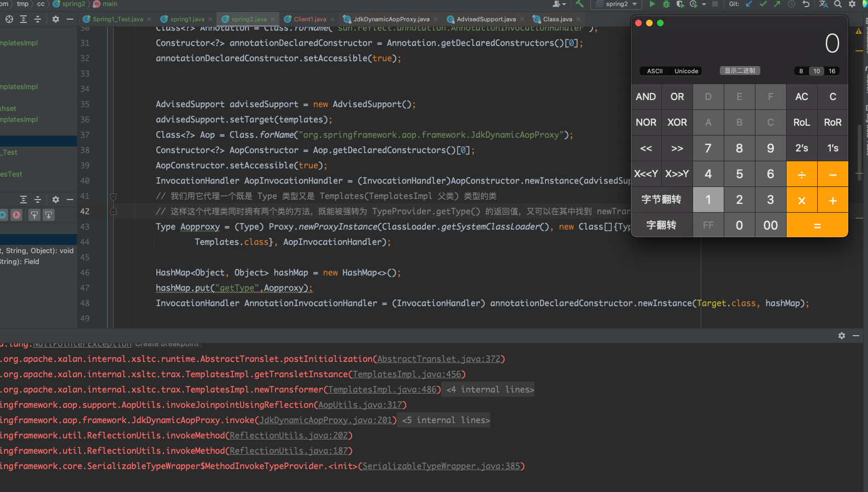Image resolution: width=868 pixels, height=492 pixels.
Task: Switch calculator to base 16
Action: [x=832, y=71]
